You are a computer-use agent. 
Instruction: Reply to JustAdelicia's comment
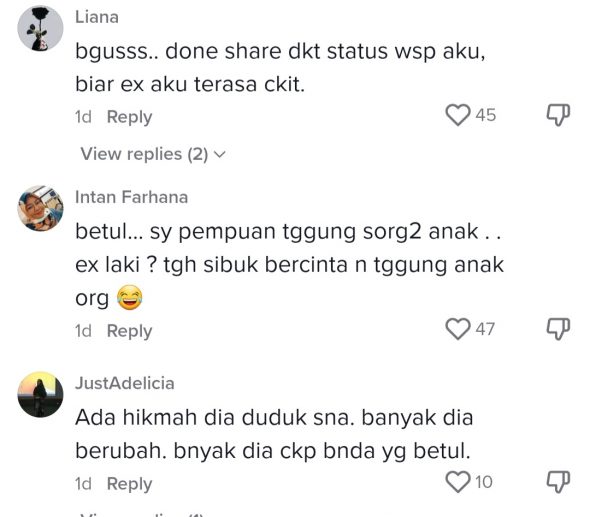coord(129,484)
